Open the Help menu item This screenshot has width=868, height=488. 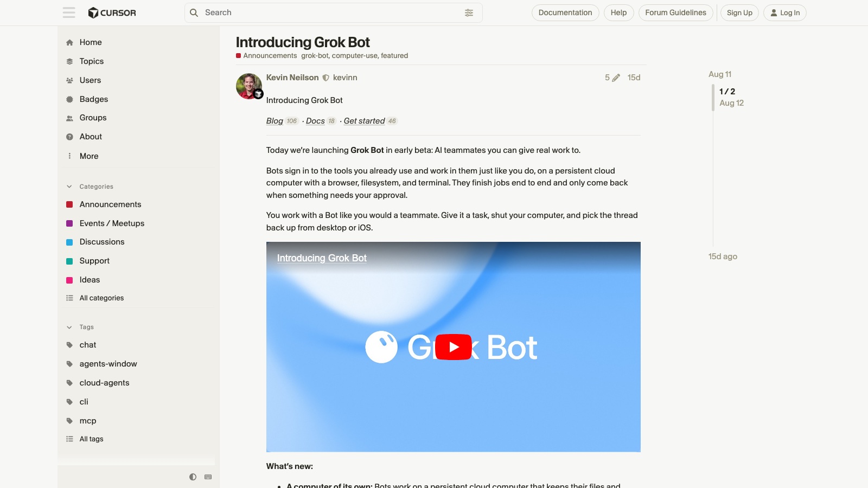click(618, 12)
